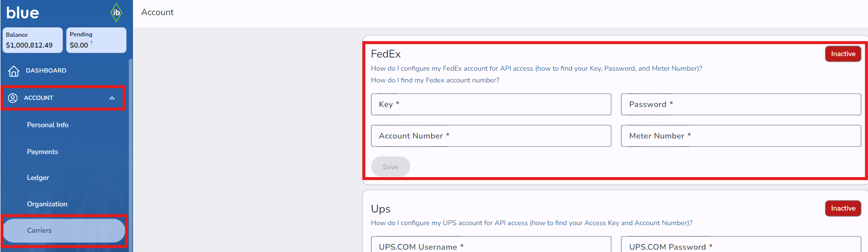Click the Account user profile icon
This screenshot has width=868, height=252.
click(13, 98)
